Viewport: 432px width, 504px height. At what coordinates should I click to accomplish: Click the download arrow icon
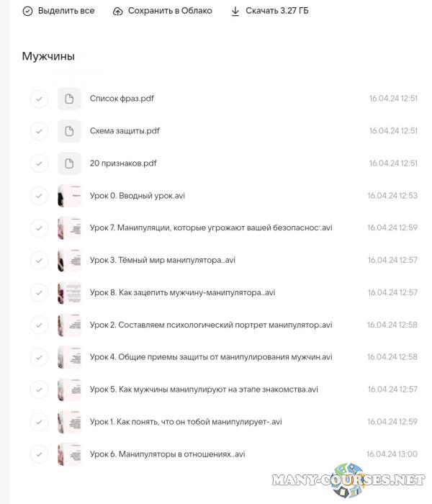(235, 12)
